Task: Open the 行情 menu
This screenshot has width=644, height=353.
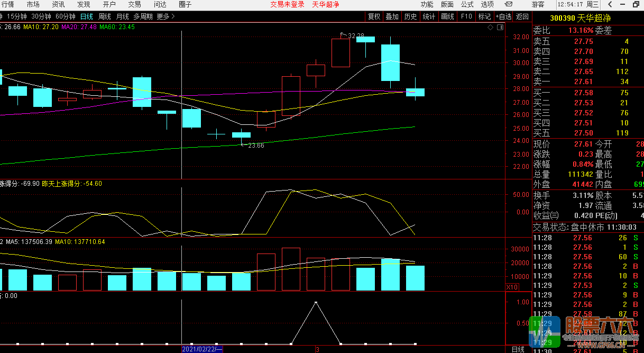Action: [8, 4]
